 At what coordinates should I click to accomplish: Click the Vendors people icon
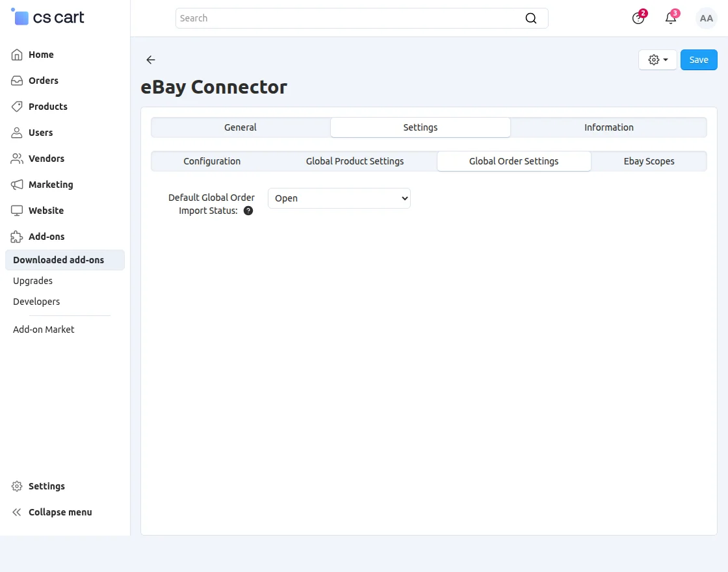(17, 159)
